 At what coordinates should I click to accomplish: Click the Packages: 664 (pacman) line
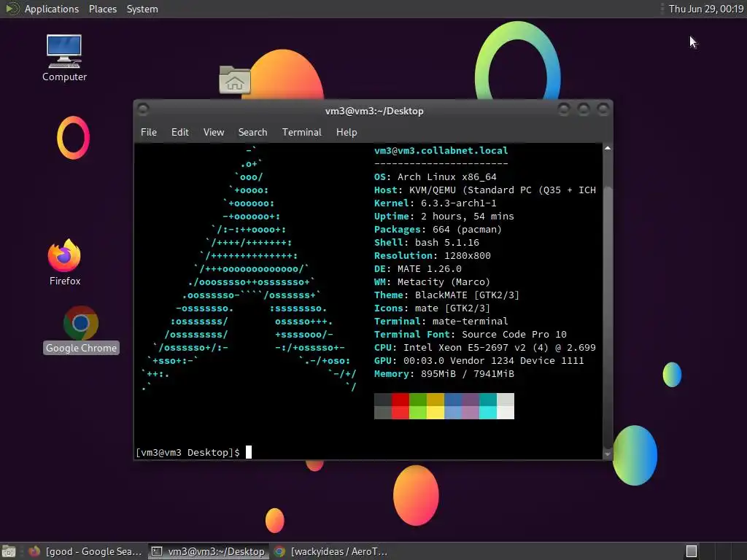click(438, 230)
